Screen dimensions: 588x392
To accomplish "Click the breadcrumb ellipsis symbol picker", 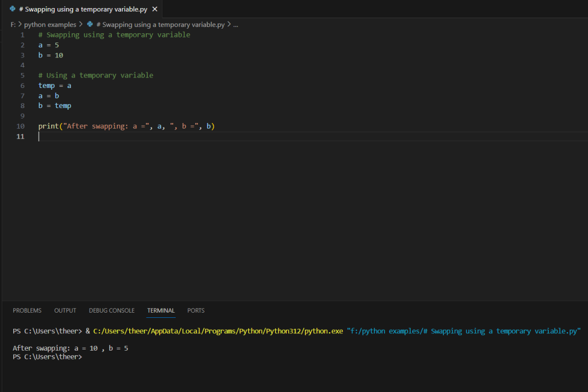I will 235,25.
